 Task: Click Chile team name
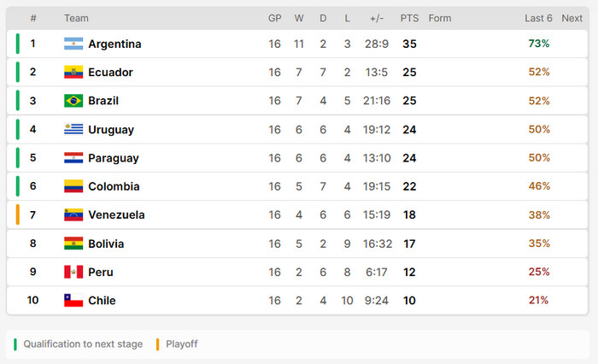click(x=102, y=300)
